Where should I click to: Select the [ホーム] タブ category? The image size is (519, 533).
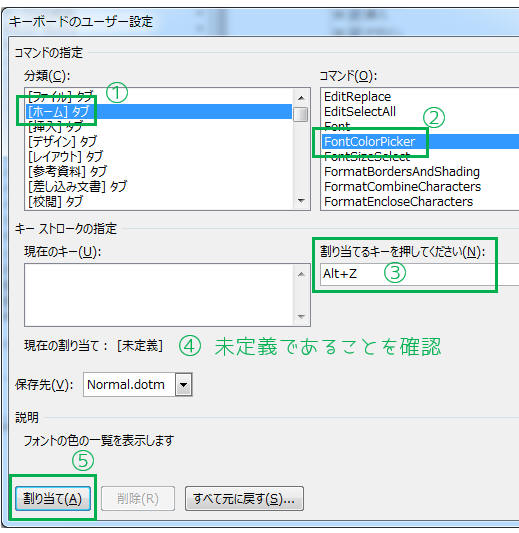158,111
